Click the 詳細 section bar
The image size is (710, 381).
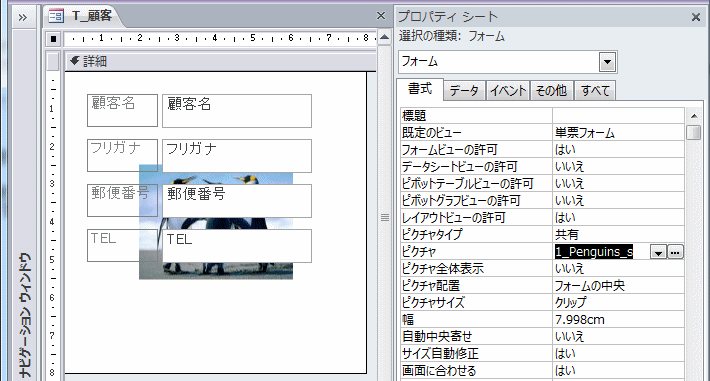point(221,62)
